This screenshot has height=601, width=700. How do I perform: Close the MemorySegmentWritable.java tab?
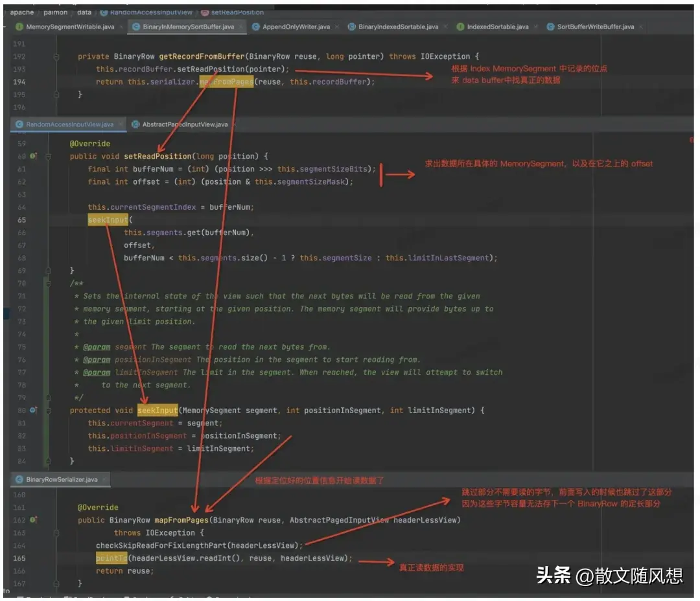coord(121,27)
